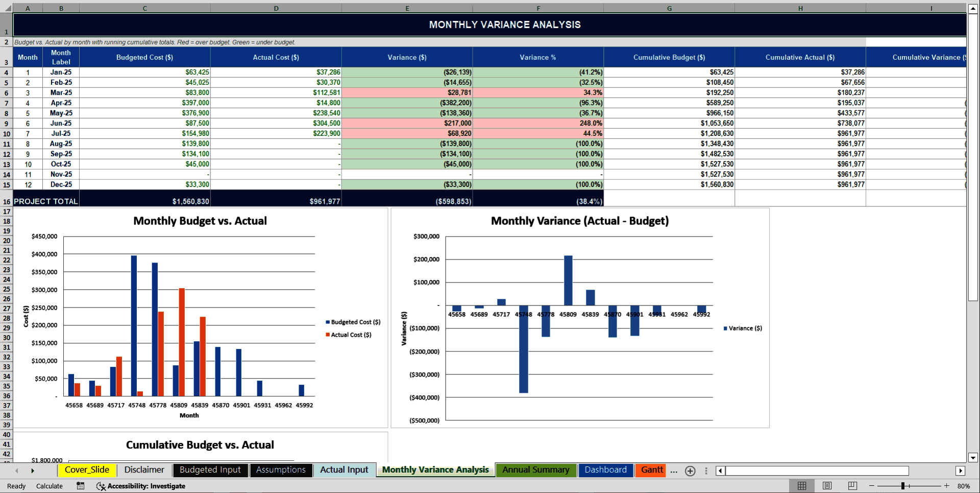Switch to the Dashboard sheet tab
980x493 pixels.
tap(605, 470)
